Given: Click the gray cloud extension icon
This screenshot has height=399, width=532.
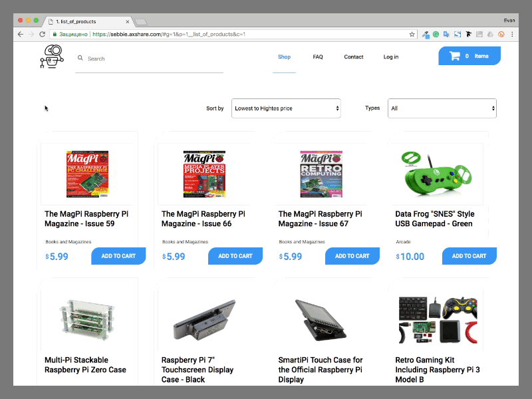Looking at the screenshot, I should (490, 35).
